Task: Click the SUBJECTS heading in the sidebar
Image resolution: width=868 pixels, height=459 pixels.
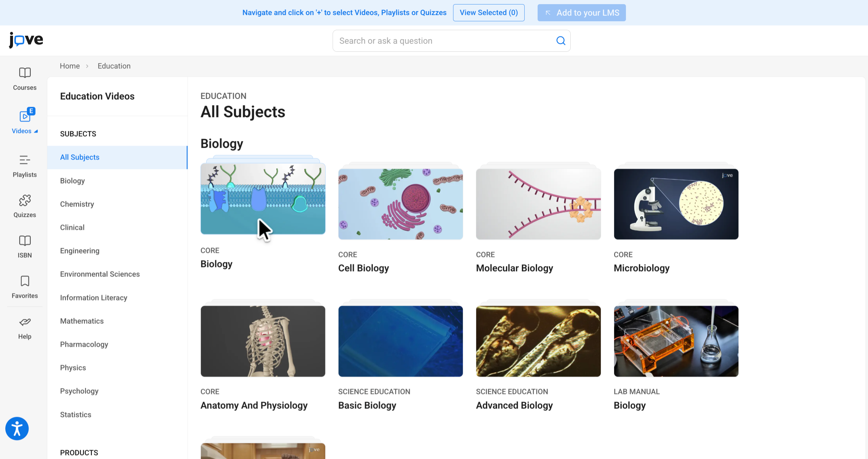Action: click(x=78, y=134)
